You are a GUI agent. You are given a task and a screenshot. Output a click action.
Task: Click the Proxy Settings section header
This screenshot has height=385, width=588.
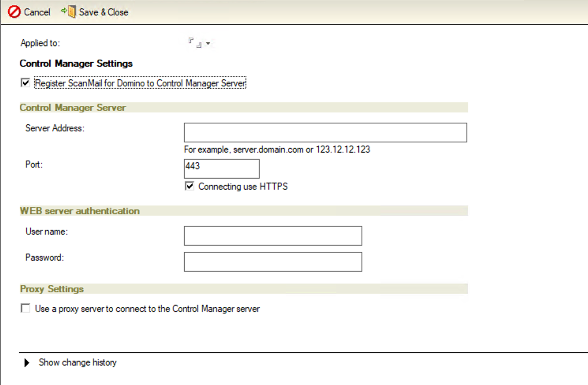click(x=52, y=289)
